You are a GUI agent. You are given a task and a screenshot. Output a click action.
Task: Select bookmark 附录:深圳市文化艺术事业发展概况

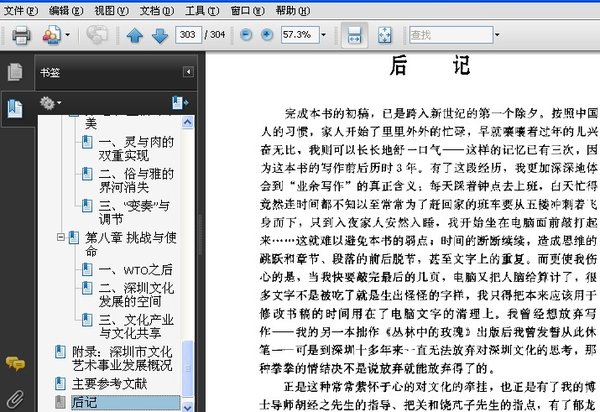122,358
